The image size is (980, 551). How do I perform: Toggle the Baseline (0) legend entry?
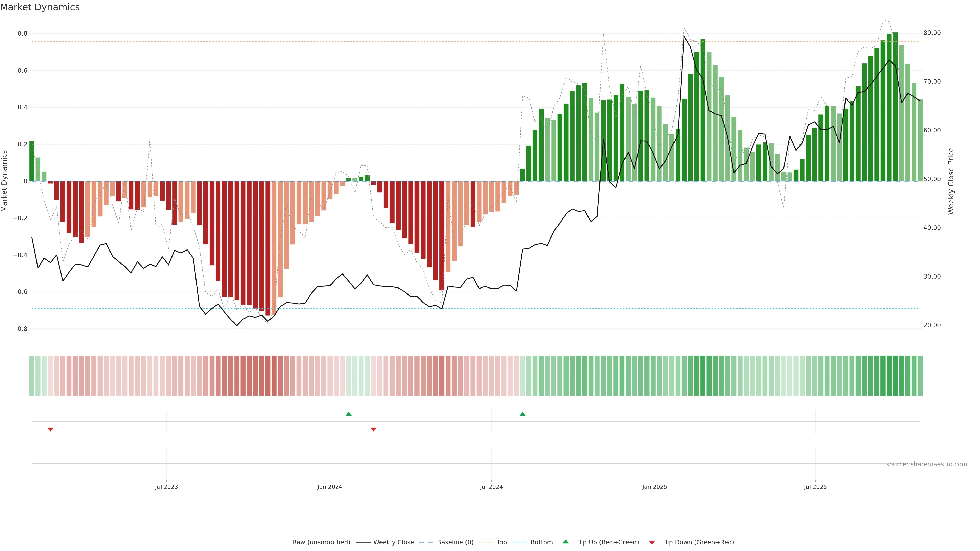pos(455,542)
